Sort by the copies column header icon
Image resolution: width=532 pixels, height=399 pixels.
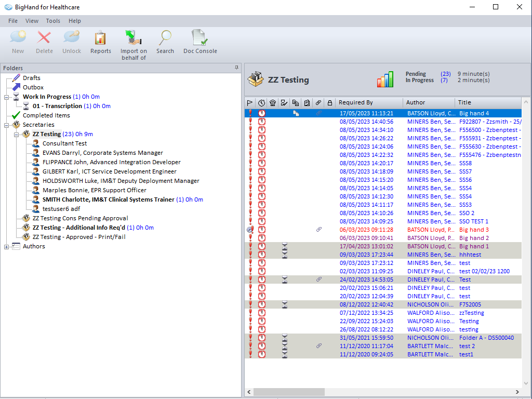(x=296, y=102)
